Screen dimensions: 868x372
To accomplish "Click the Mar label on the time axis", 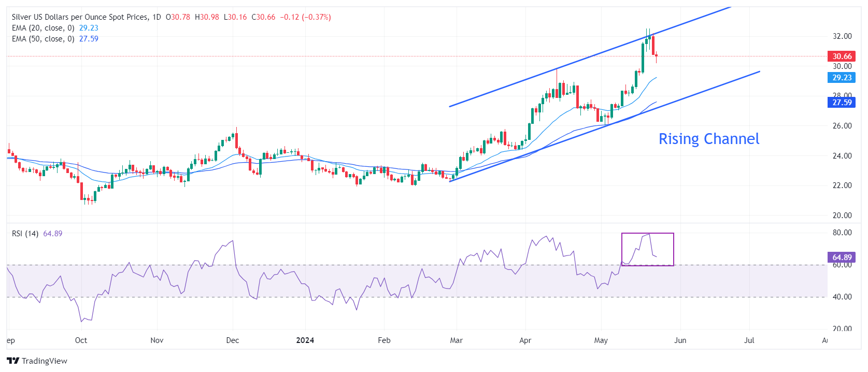I will tap(456, 340).
